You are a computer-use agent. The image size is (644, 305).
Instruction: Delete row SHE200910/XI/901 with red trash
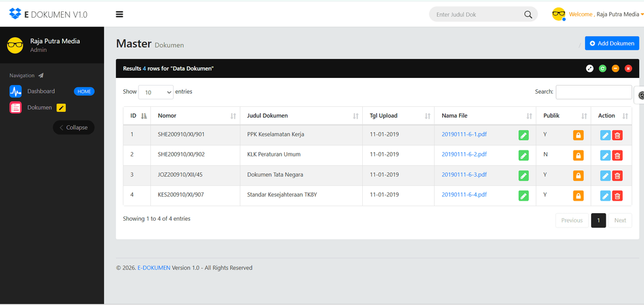(617, 135)
